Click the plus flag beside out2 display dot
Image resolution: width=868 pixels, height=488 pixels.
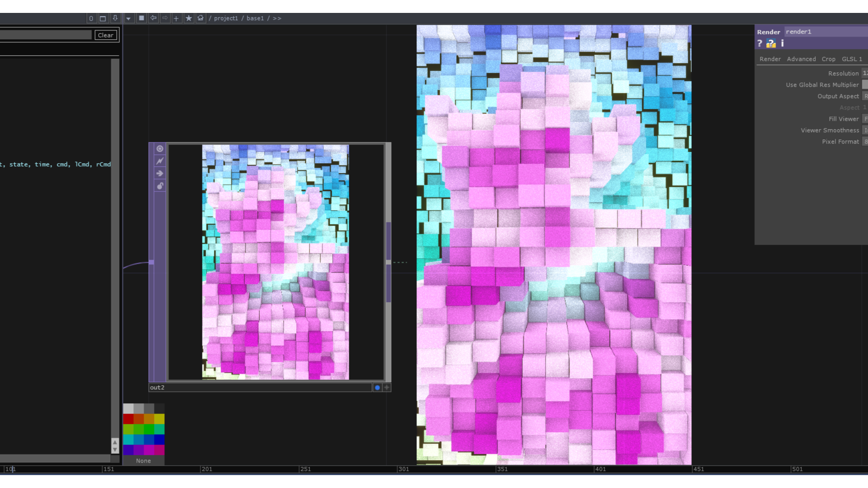coord(386,387)
